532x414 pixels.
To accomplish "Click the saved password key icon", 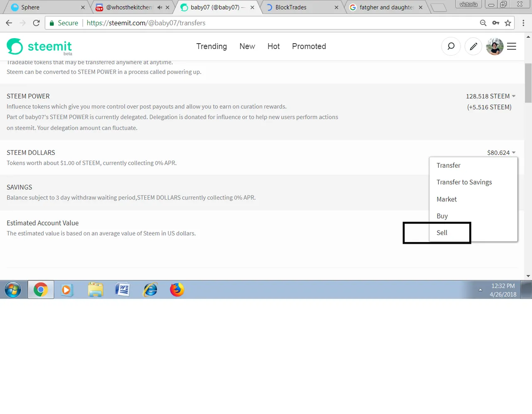I will (495, 23).
